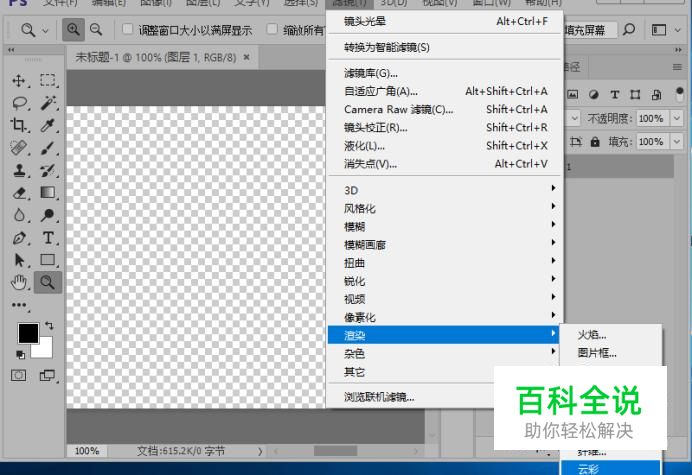Select the Rectangular Marquee tool
Viewport: 692px width, 475px height.
pyautogui.click(x=47, y=80)
